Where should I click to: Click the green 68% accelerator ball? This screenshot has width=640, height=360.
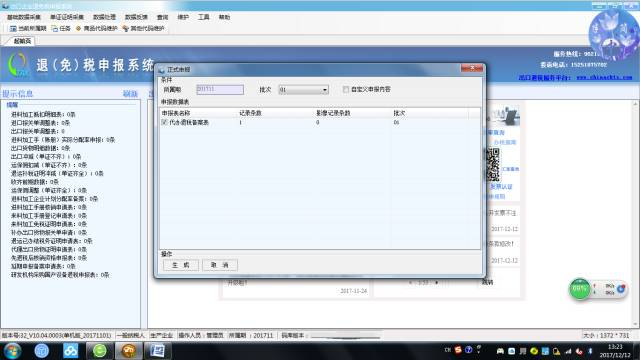[x=579, y=289]
